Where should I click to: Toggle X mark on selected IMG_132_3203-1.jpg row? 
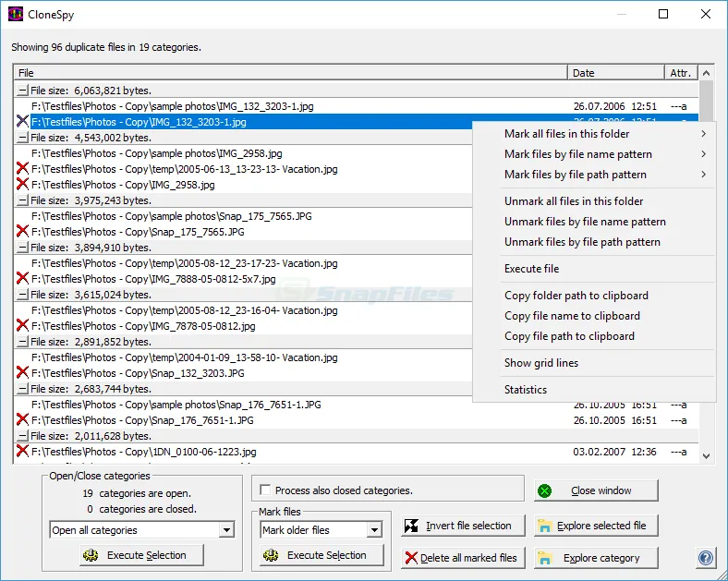click(x=22, y=122)
